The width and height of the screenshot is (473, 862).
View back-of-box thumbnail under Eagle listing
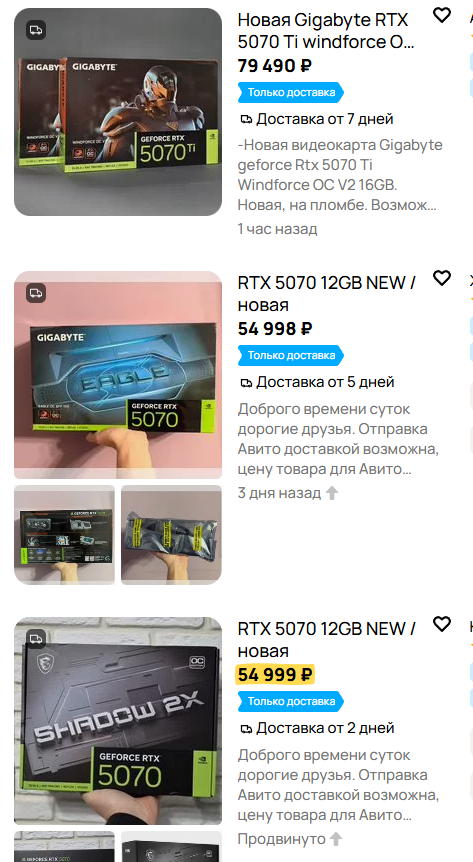64,534
